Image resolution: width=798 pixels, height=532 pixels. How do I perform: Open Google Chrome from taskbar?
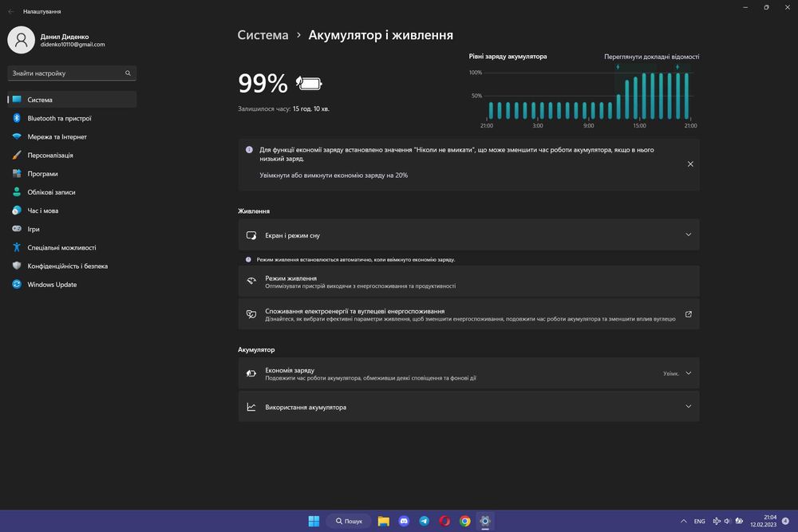pyautogui.click(x=464, y=521)
